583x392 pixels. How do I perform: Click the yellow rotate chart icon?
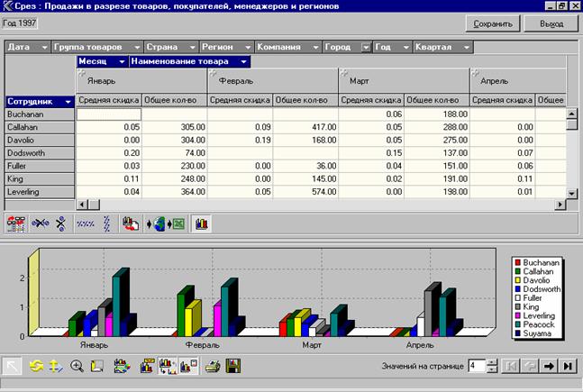pos(36,366)
